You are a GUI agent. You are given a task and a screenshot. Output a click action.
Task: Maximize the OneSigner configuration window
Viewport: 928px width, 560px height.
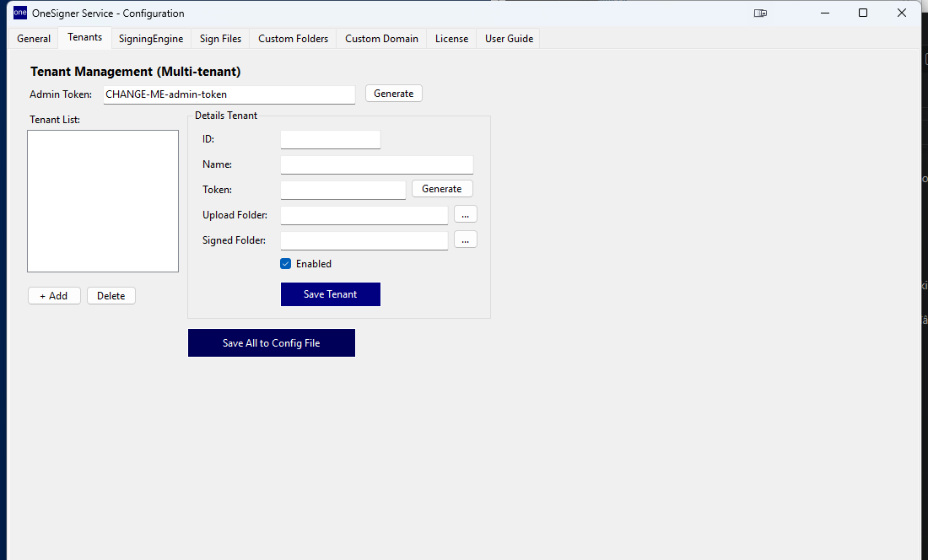click(x=863, y=13)
